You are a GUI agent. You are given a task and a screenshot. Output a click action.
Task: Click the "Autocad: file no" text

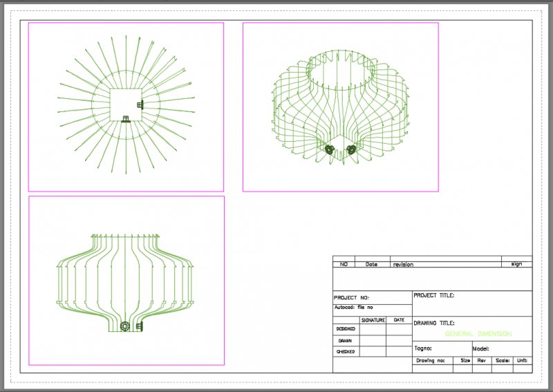point(353,308)
